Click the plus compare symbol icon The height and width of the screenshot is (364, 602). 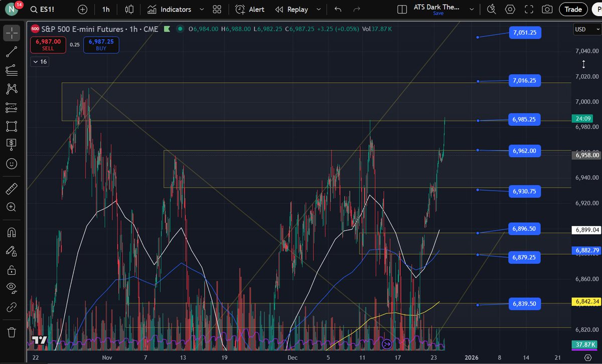click(x=83, y=10)
